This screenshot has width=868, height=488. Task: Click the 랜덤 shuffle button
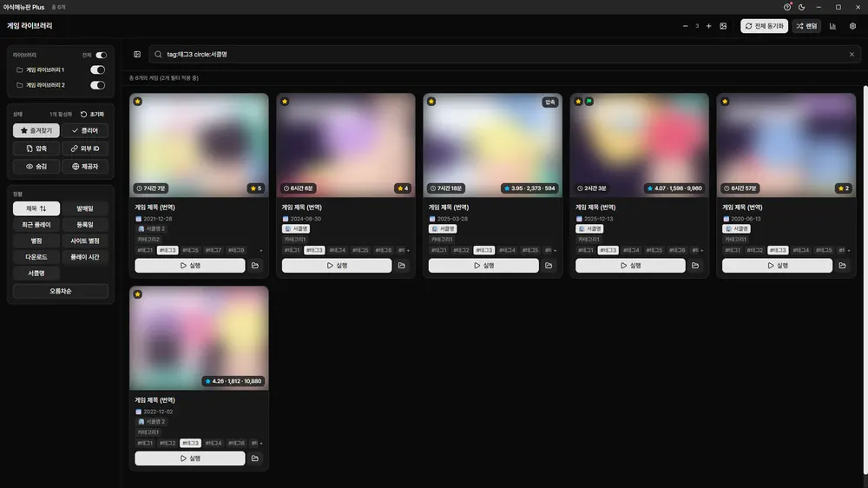point(806,26)
